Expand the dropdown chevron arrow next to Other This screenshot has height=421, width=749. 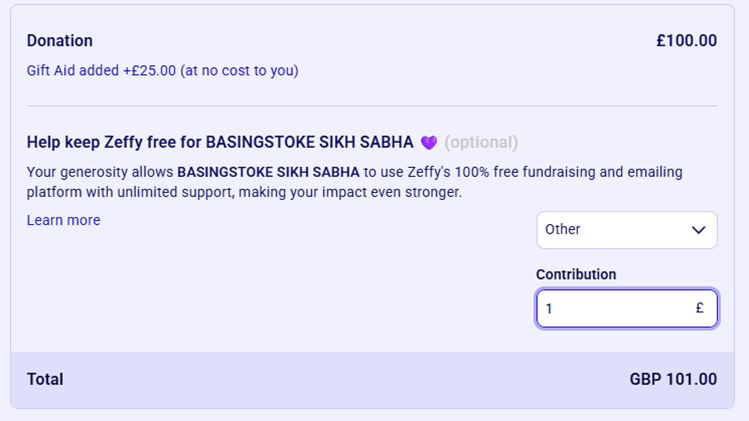(x=698, y=230)
